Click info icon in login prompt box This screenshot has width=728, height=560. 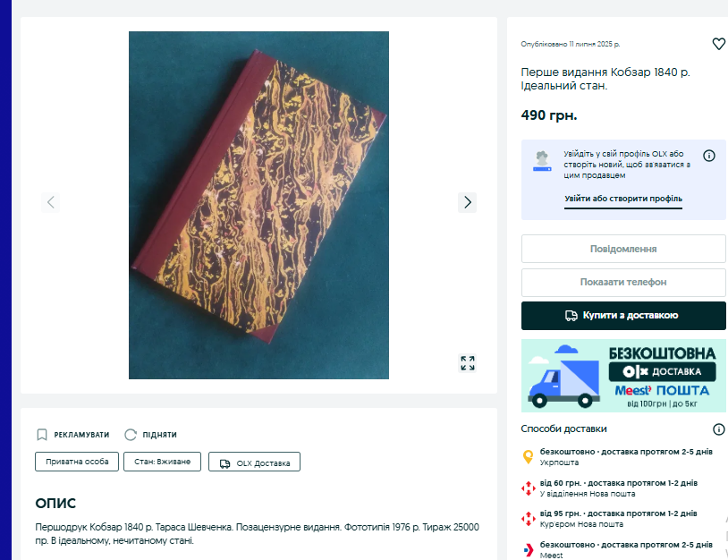click(708, 156)
